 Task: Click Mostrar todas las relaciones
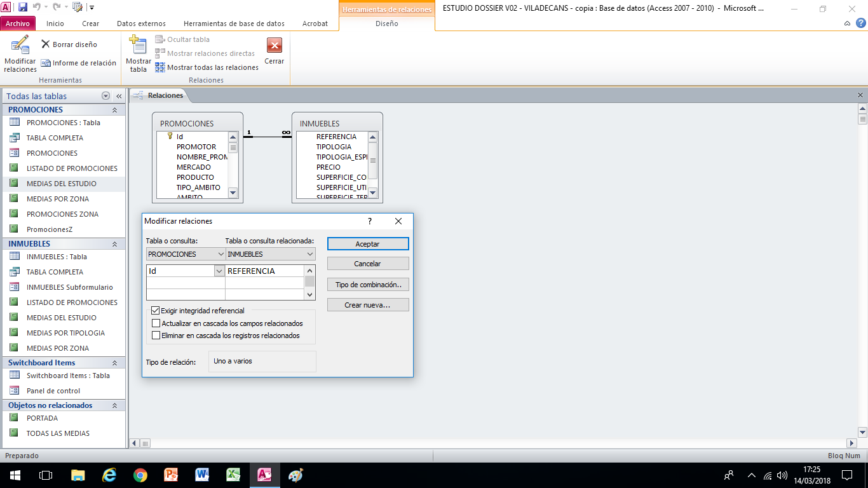pyautogui.click(x=207, y=67)
